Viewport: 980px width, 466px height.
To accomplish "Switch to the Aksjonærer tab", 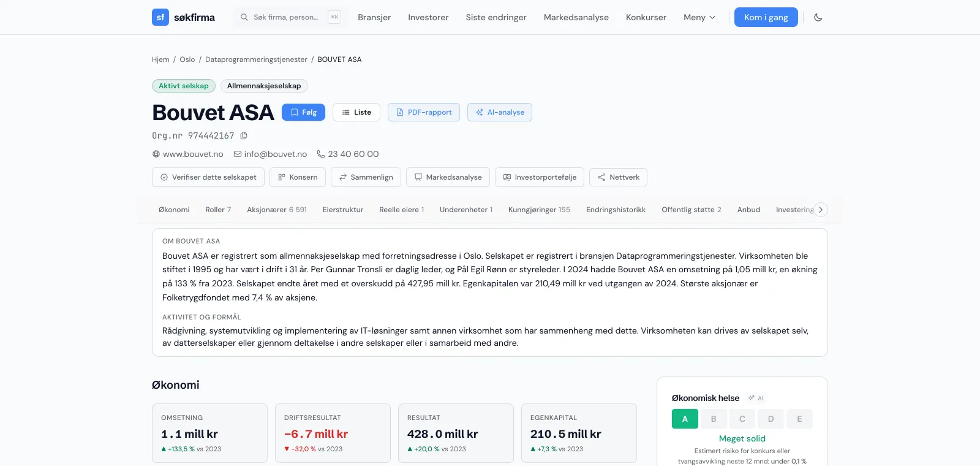I will (x=277, y=210).
